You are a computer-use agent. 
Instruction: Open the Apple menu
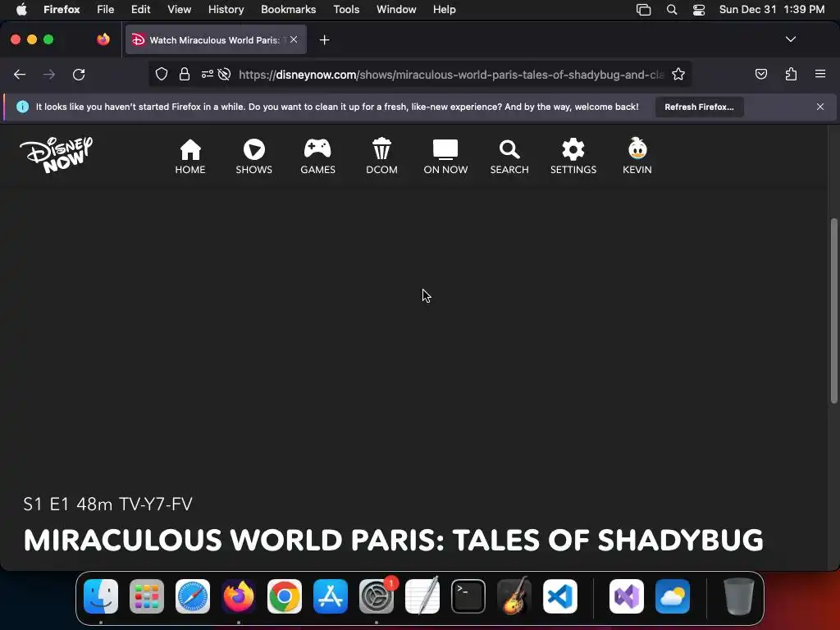(x=21, y=10)
